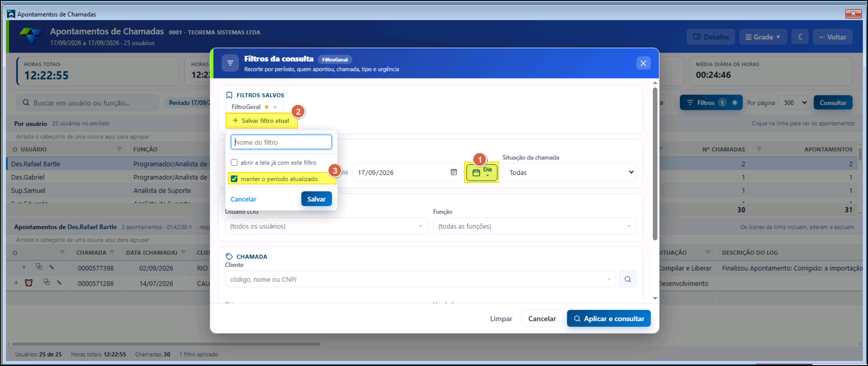Uncheck 'manter o período atualizado'
The width and height of the screenshot is (868, 366).
click(x=234, y=179)
